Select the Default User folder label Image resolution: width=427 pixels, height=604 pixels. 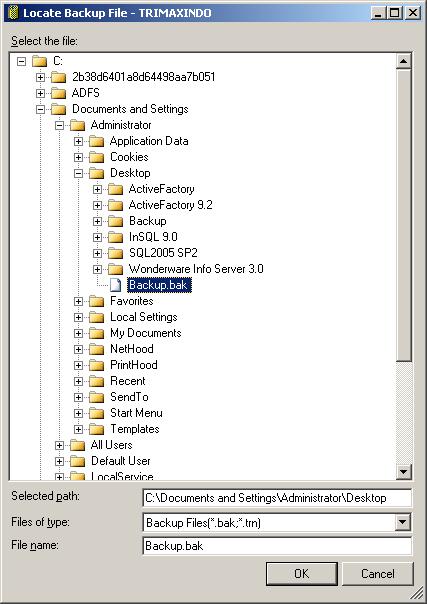(121, 461)
